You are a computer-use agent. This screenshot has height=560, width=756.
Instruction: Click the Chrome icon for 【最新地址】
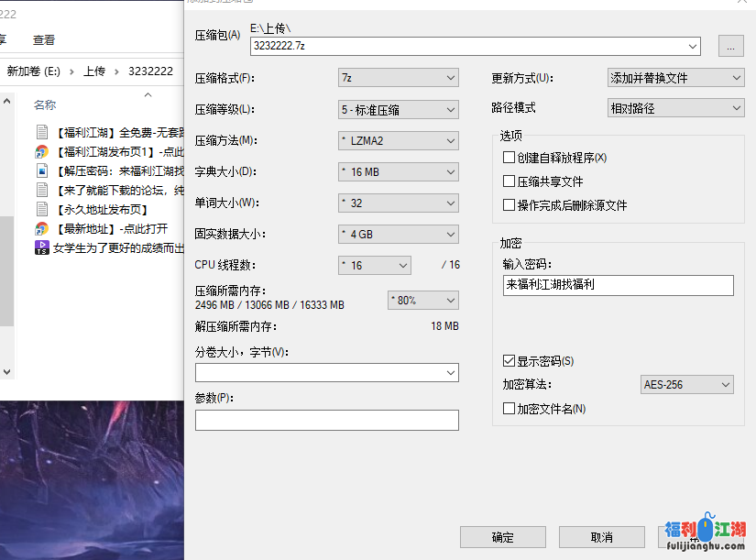click(41, 228)
